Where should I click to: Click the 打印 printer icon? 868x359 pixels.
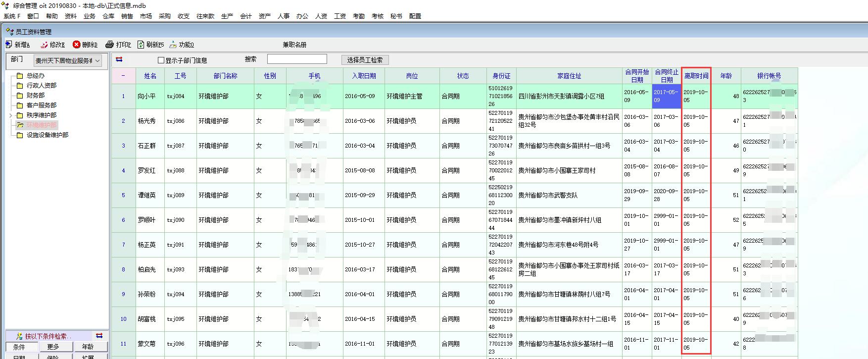[110, 45]
